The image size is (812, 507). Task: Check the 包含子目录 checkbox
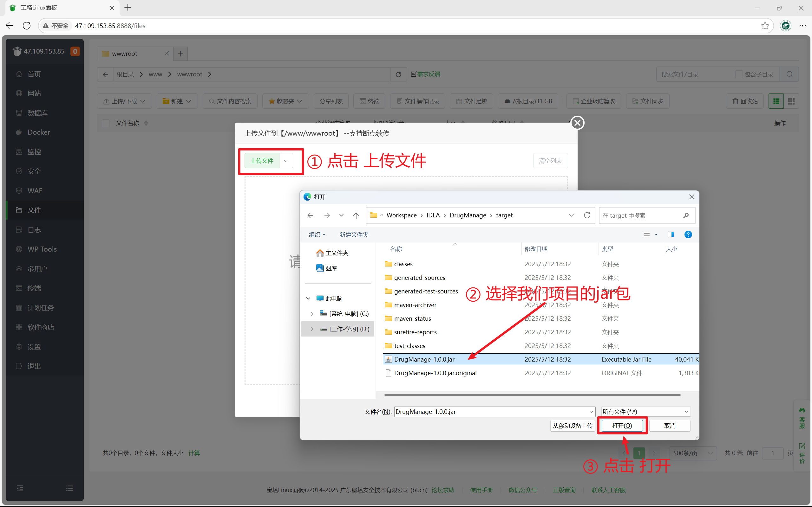[739, 74]
